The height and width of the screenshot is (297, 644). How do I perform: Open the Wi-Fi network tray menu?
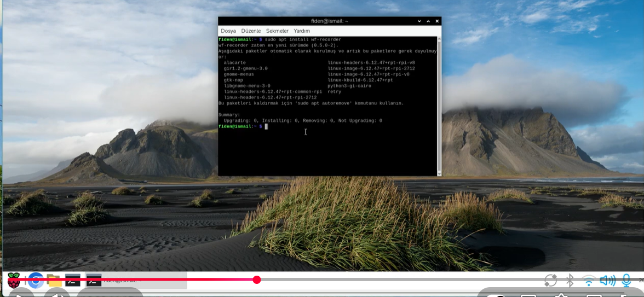coord(588,281)
